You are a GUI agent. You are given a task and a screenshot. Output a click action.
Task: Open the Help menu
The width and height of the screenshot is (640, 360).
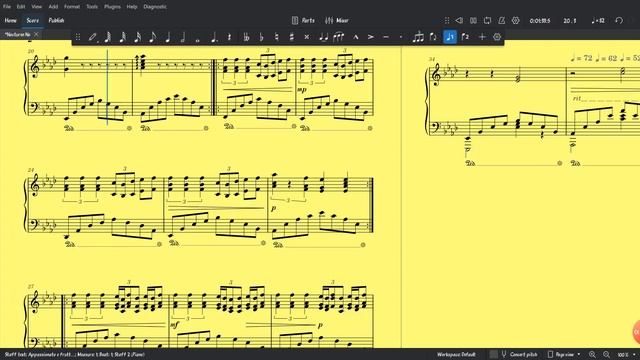coord(132,7)
